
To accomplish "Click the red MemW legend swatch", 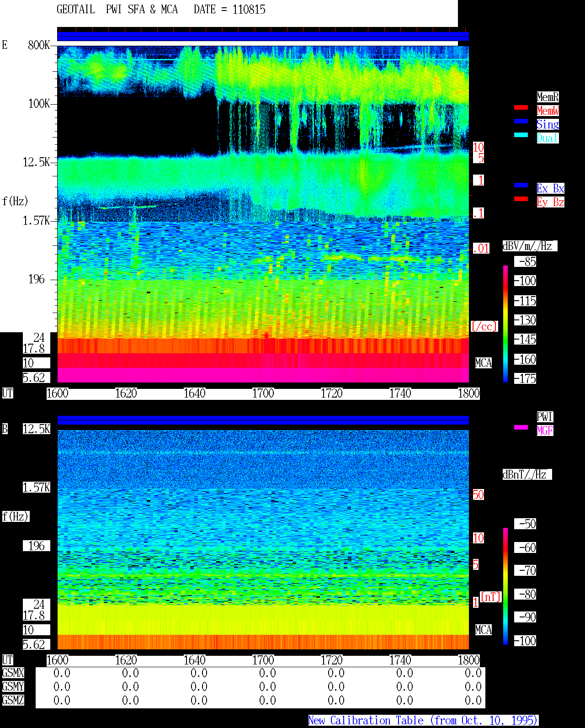I will click(521, 107).
